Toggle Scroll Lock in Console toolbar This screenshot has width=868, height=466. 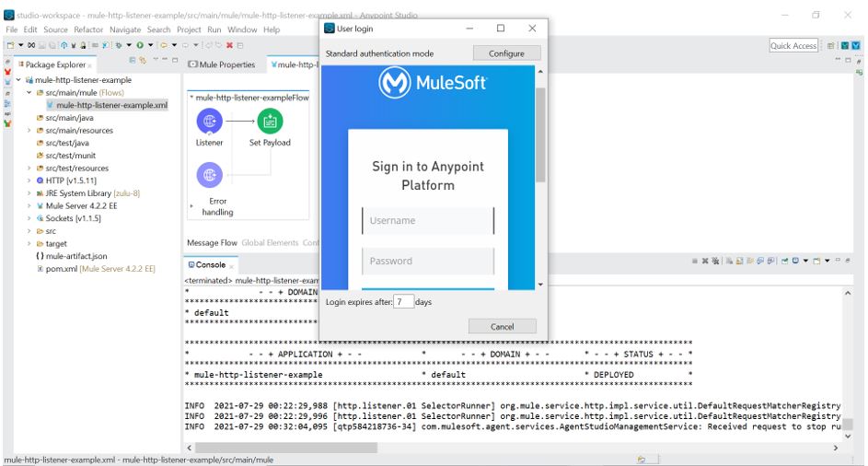point(739,261)
